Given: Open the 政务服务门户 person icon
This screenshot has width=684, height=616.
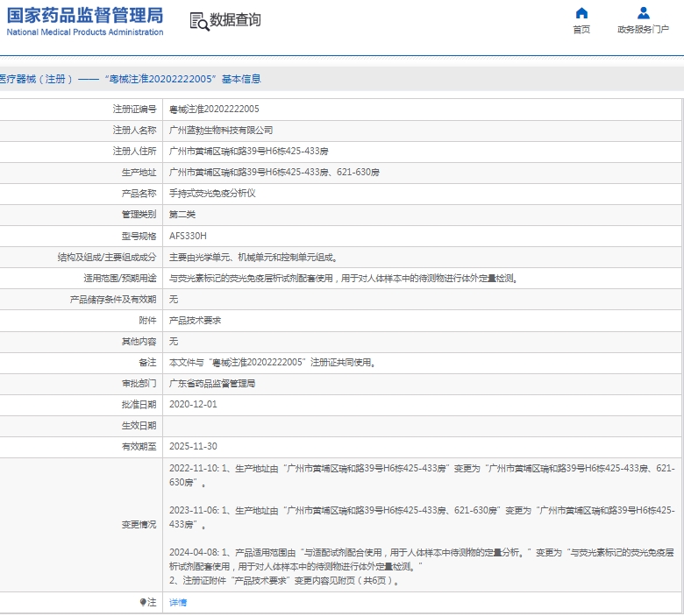Looking at the screenshot, I should pos(643,13).
